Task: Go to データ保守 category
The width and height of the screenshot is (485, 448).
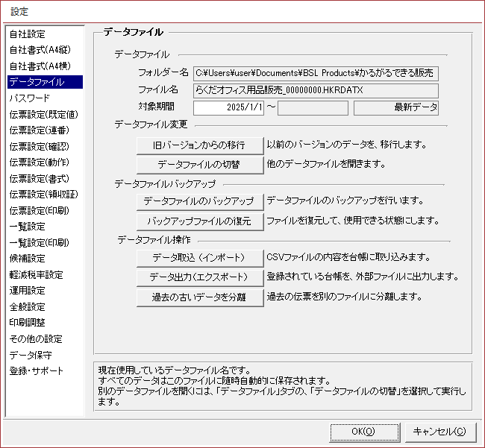Action: [x=31, y=355]
